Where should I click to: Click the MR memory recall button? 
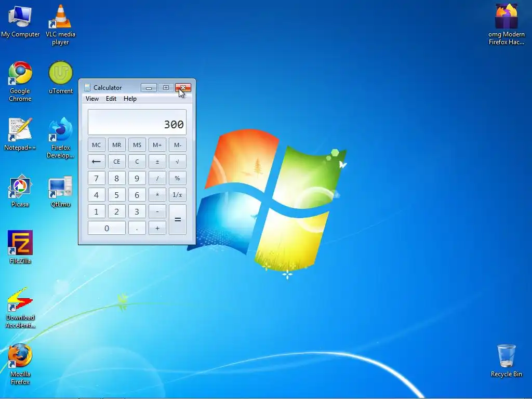[117, 145]
